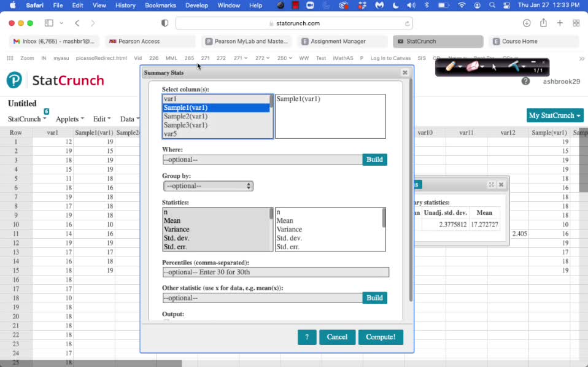The image size is (588, 367).
Task: Select Variance in left Statistics list
Action: 216,230
